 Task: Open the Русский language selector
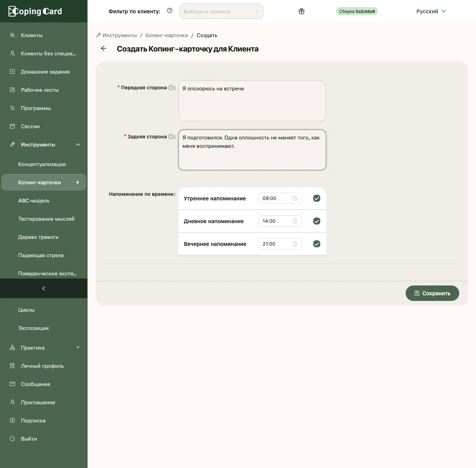tap(431, 11)
